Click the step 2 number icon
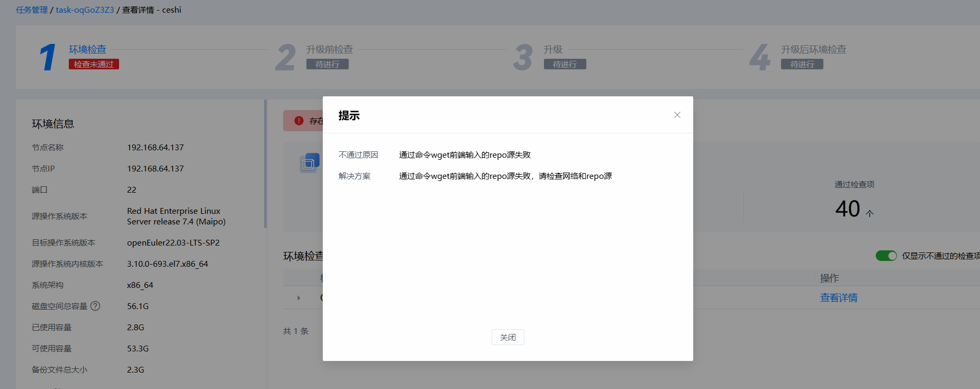980x389 pixels. click(x=285, y=57)
